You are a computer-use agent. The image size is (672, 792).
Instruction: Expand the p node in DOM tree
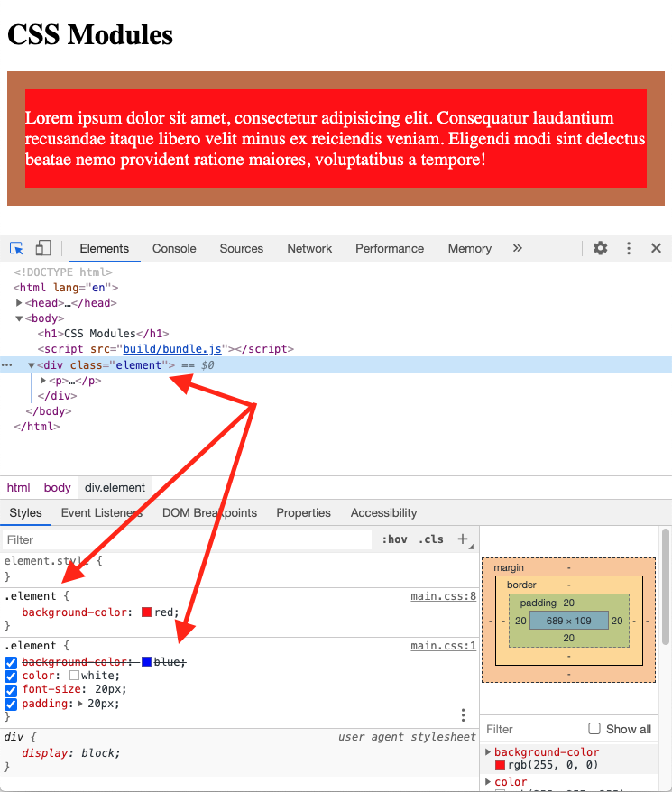click(x=43, y=381)
